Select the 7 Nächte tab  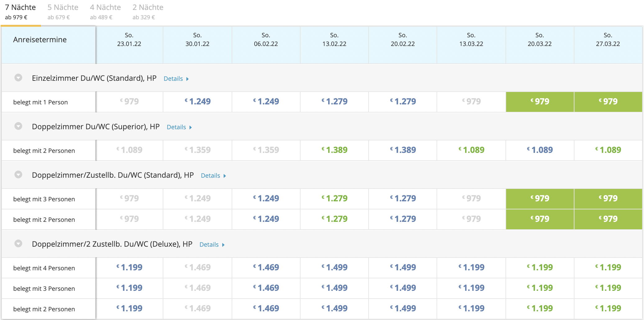click(20, 12)
